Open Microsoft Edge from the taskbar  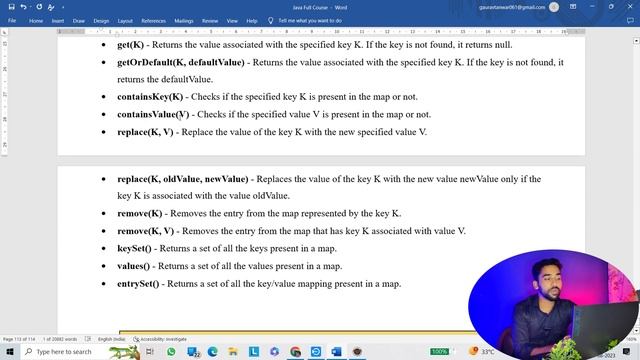pos(213,351)
